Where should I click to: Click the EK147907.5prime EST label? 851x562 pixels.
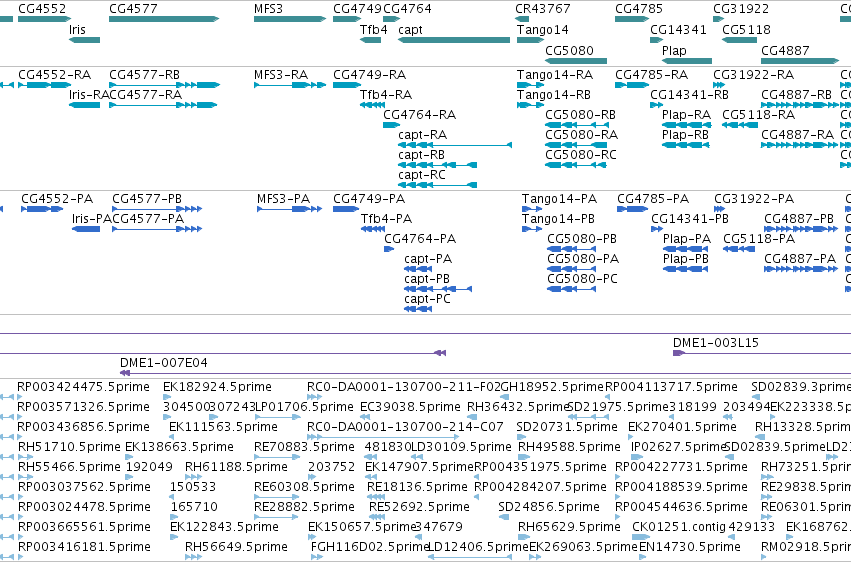419,467
